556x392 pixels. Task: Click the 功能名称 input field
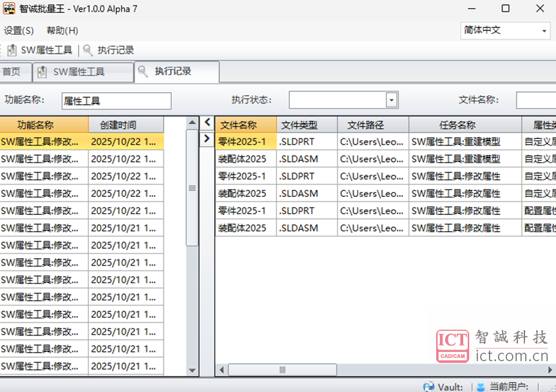117,101
